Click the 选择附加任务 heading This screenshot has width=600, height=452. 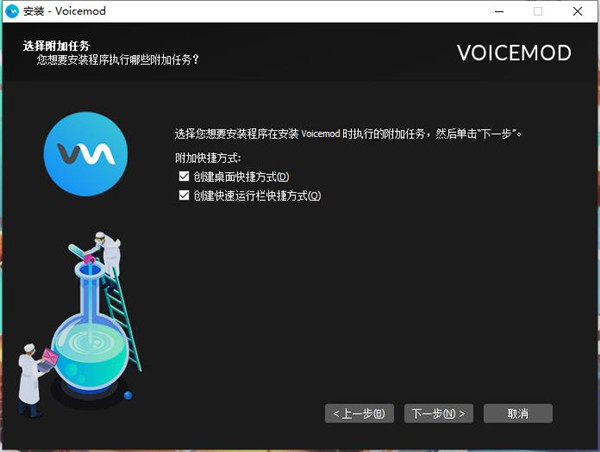(56, 46)
